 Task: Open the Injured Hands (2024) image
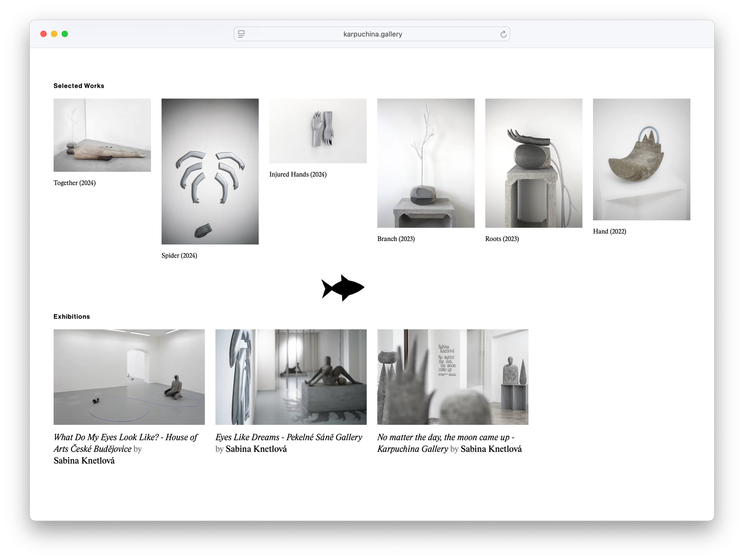[318, 131]
